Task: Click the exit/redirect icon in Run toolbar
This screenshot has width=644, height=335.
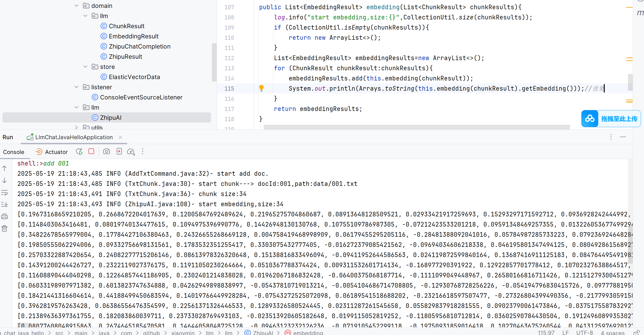Action: (x=119, y=151)
